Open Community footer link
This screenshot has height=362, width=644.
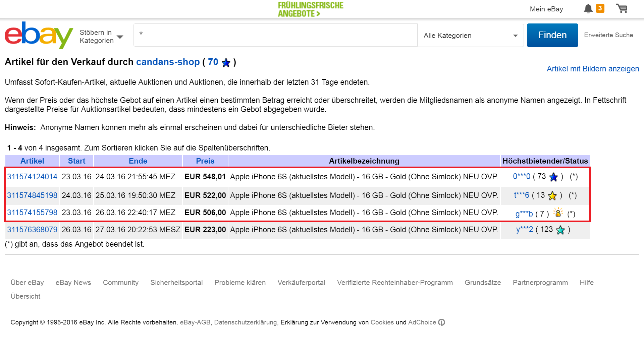121,283
